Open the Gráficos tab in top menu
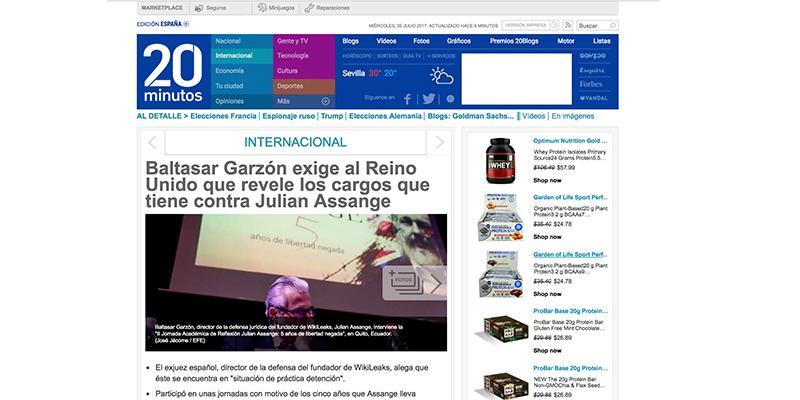The height and width of the screenshot is (400, 800). click(x=459, y=41)
